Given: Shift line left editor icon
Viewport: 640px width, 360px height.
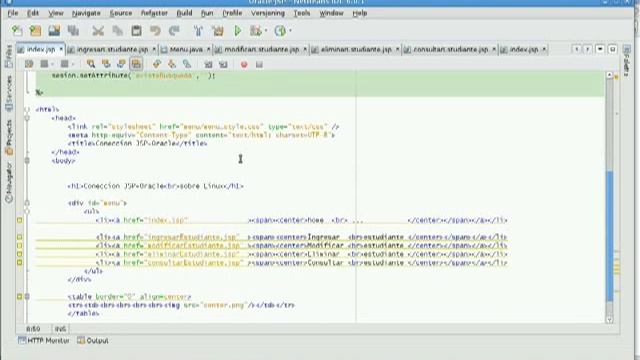Looking at the screenshot, I should click(208, 64).
